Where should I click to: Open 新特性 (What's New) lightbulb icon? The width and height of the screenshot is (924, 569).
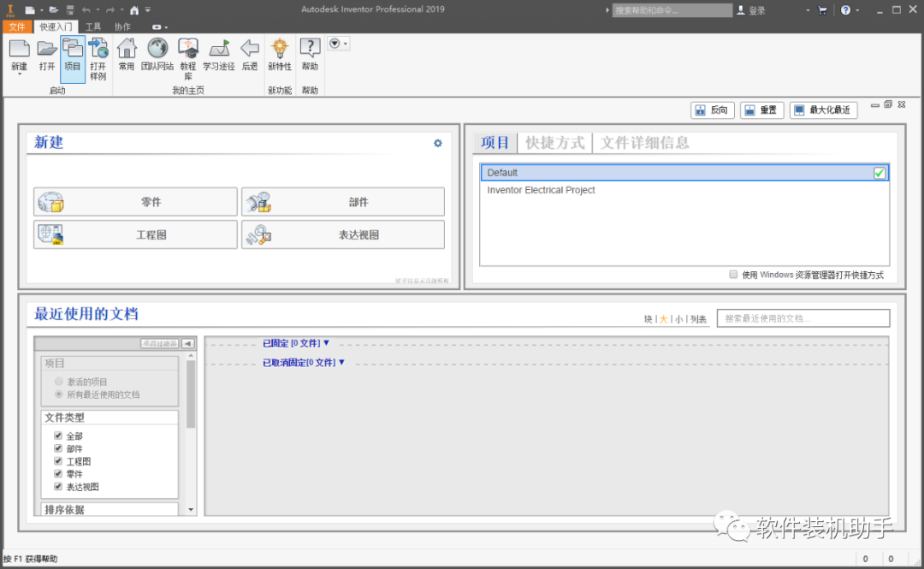coord(280,49)
